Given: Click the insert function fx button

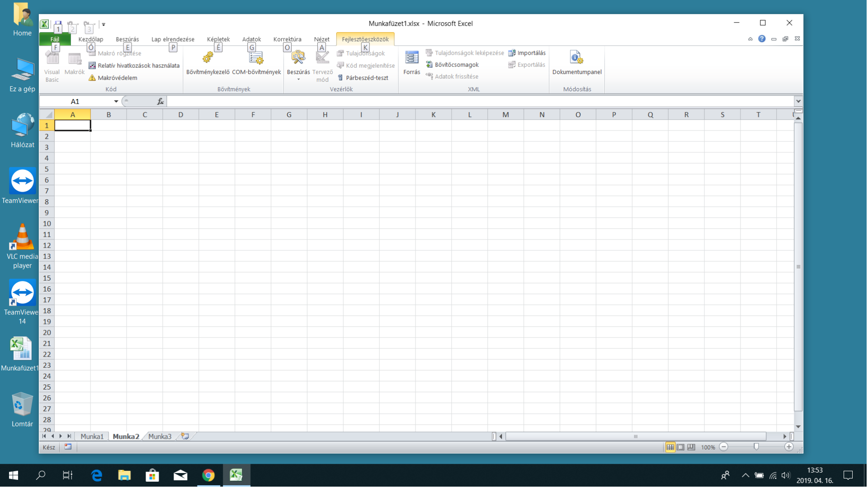Looking at the screenshot, I should 160,101.
